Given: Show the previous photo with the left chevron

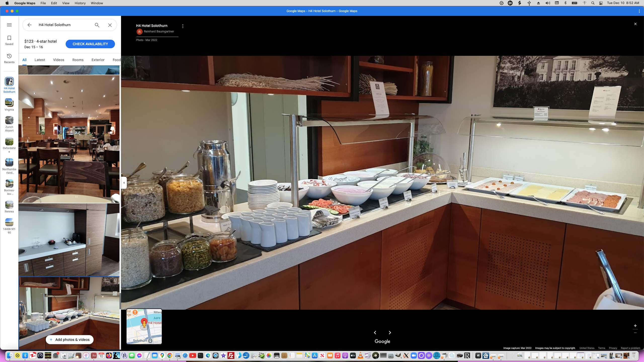Looking at the screenshot, I should click(x=375, y=333).
